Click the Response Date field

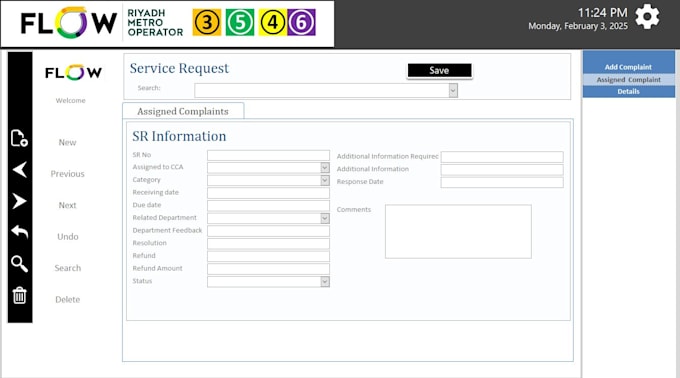tap(502, 182)
